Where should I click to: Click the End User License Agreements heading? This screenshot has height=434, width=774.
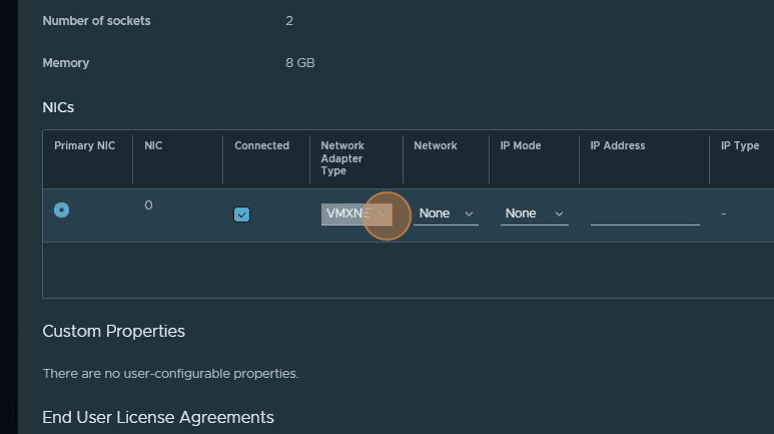pyautogui.click(x=158, y=417)
